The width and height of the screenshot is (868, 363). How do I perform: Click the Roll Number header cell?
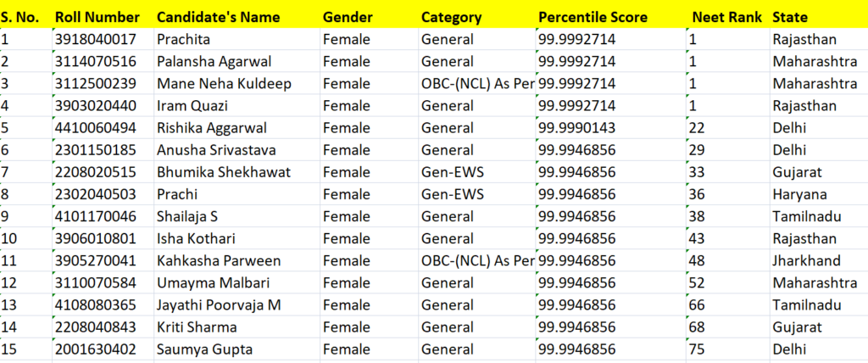coord(103,17)
